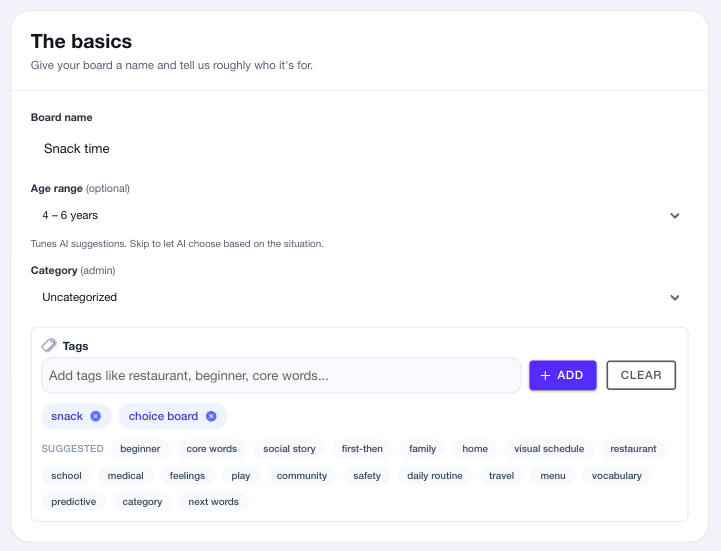
Task: Focus the Add tags input field
Action: coord(281,375)
